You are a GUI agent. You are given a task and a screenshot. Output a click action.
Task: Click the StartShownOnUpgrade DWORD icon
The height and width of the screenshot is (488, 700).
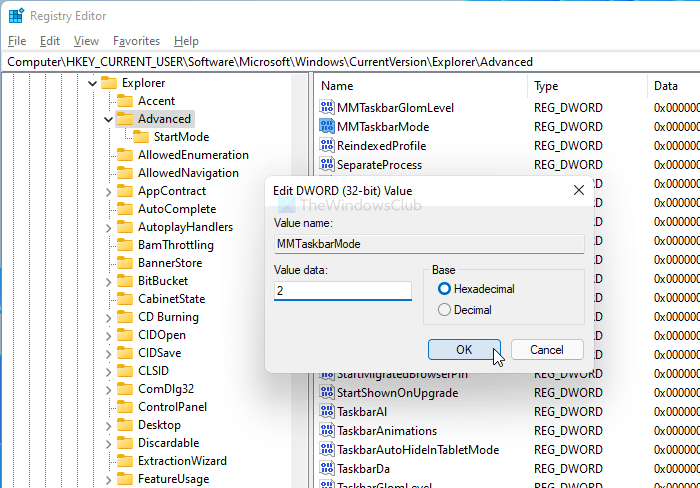[x=327, y=392]
